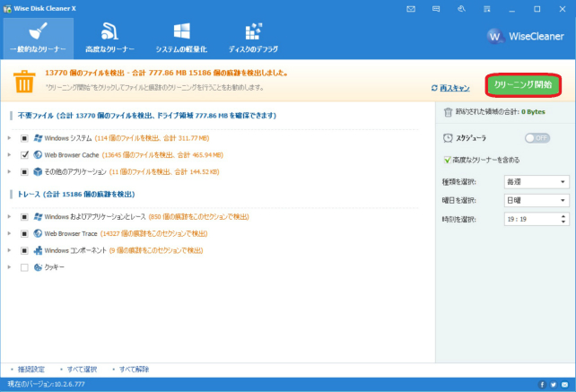Expand the Windows システム tree item
The image size is (576, 392).
tap(9, 138)
